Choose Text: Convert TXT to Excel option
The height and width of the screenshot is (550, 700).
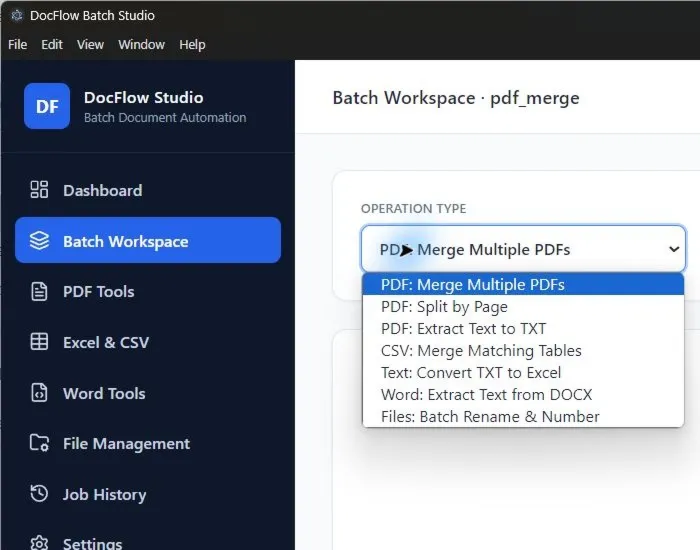tap(523, 372)
